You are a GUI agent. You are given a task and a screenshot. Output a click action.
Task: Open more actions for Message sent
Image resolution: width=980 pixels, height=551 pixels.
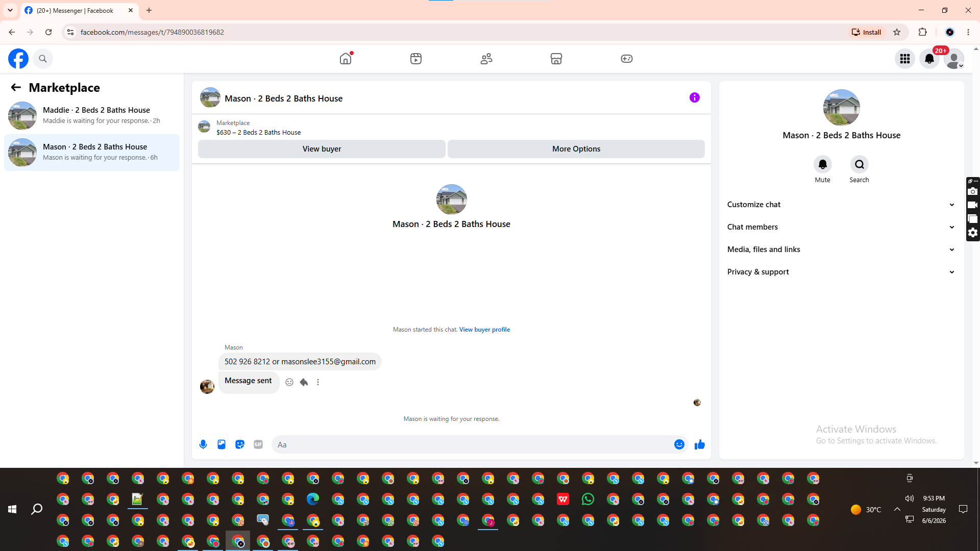coord(318,382)
